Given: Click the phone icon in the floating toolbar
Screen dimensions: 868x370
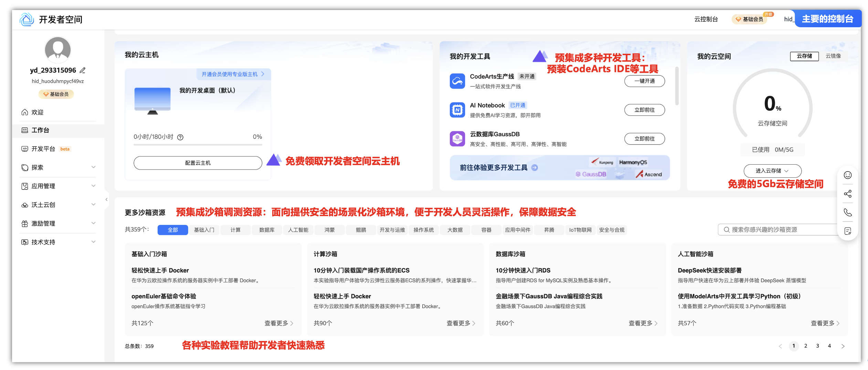Looking at the screenshot, I should pyautogui.click(x=848, y=212).
